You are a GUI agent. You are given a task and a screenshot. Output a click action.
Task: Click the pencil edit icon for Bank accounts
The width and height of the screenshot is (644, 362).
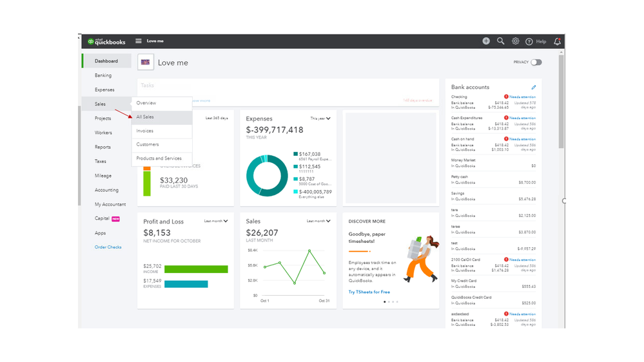pos(534,87)
